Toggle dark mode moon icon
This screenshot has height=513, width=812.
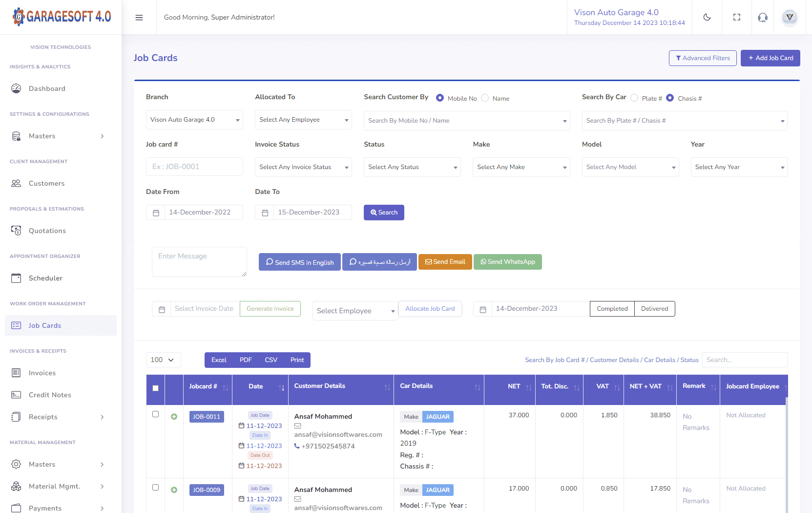(707, 18)
